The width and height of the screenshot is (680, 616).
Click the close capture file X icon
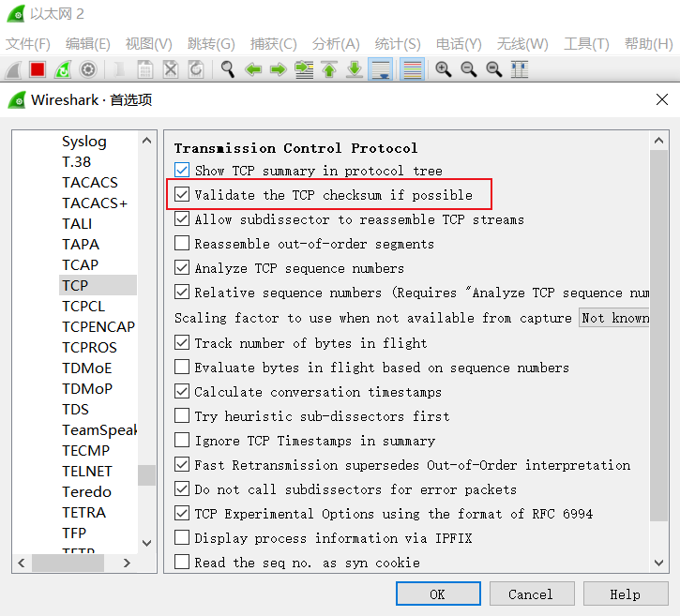[x=171, y=69]
